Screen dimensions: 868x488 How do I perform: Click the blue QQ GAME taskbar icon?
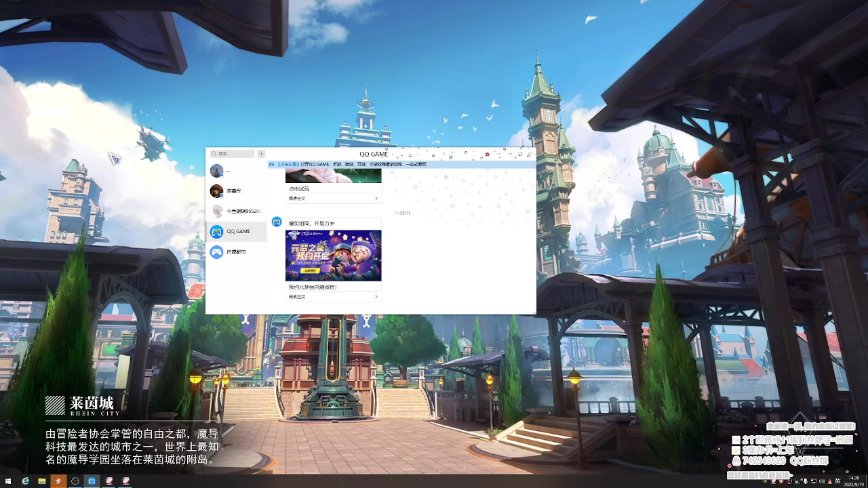pos(92,481)
